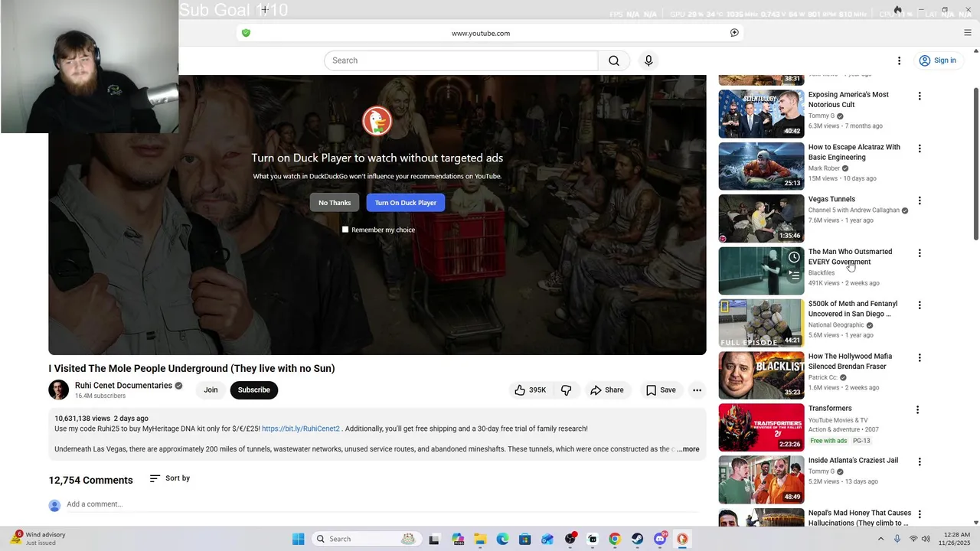980x551 pixels.
Task: Launch Steam from the taskbar
Action: coord(638,539)
